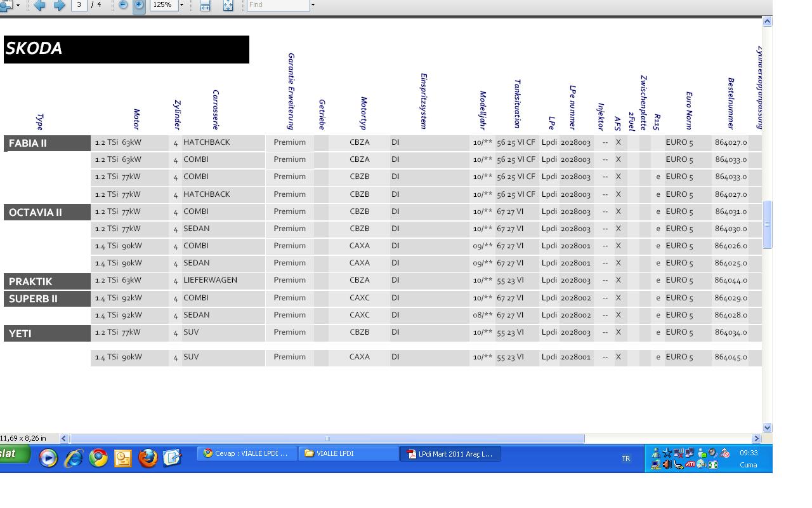
Task: Click the Injektor column header
Action: (x=601, y=117)
